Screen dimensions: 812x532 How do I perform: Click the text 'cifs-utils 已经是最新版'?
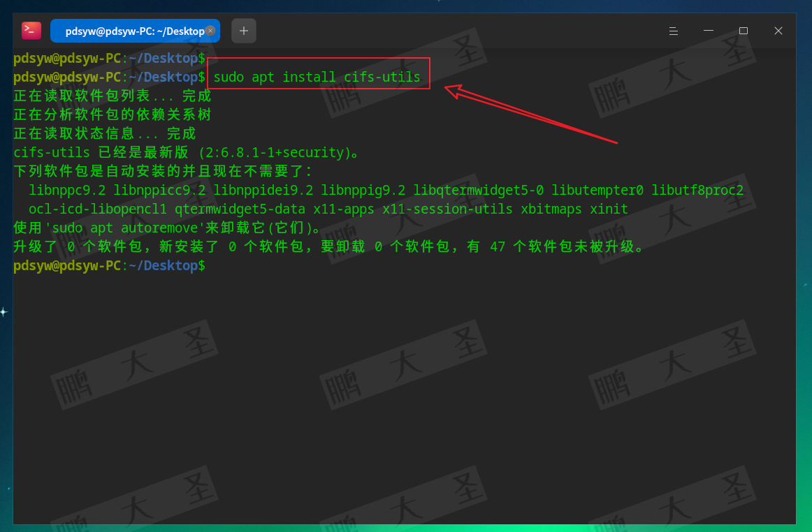pyautogui.click(x=101, y=152)
